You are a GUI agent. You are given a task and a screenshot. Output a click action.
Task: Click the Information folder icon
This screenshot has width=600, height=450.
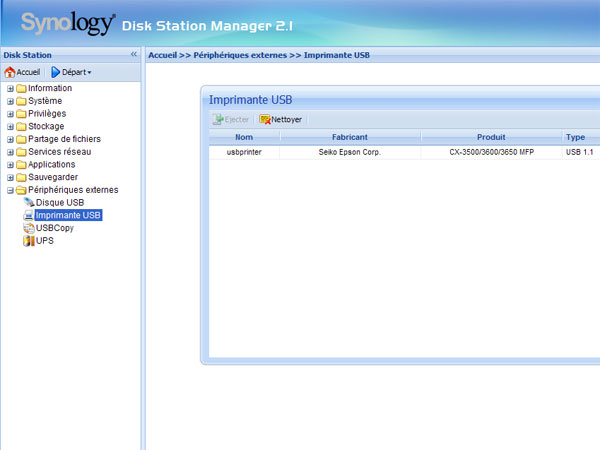21,88
